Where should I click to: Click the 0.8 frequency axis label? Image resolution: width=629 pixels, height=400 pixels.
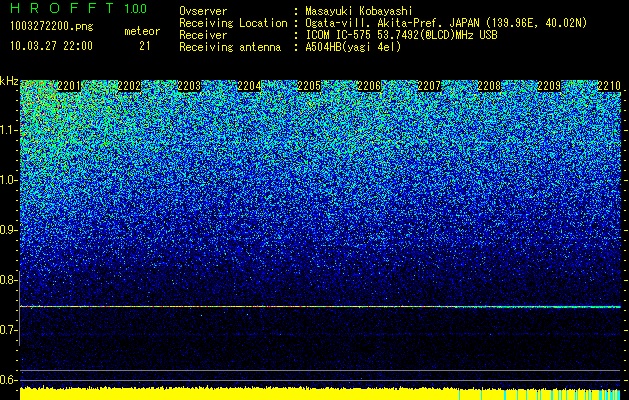(8, 280)
